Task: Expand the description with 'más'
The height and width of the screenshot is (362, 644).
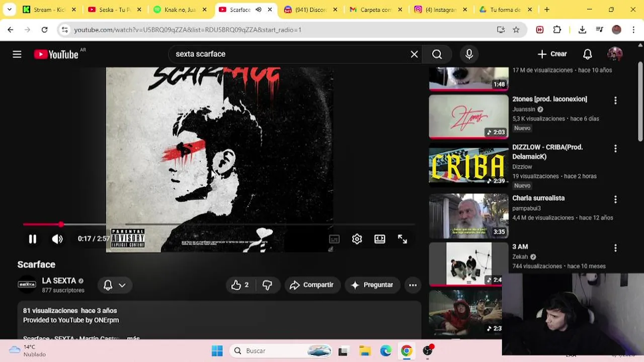Action: pos(133,338)
